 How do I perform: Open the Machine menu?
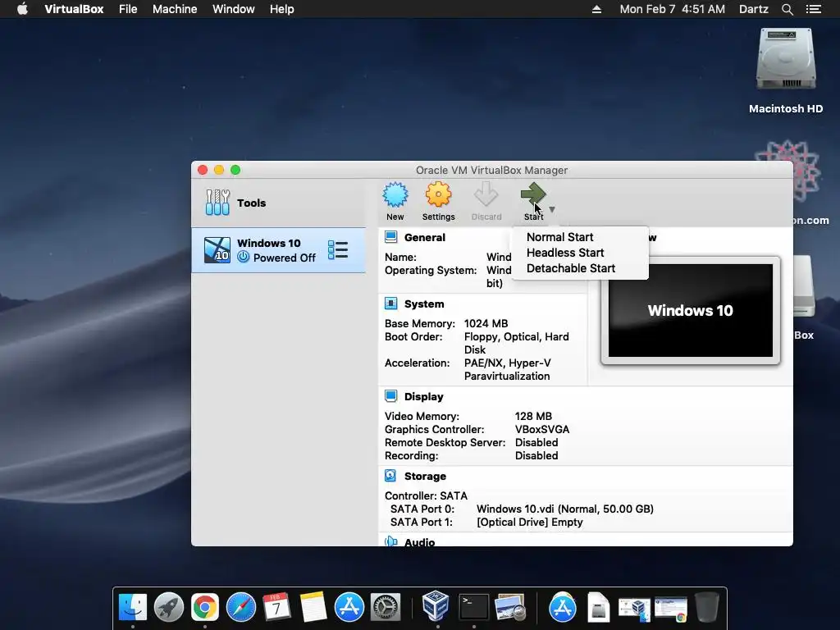point(175,9)
